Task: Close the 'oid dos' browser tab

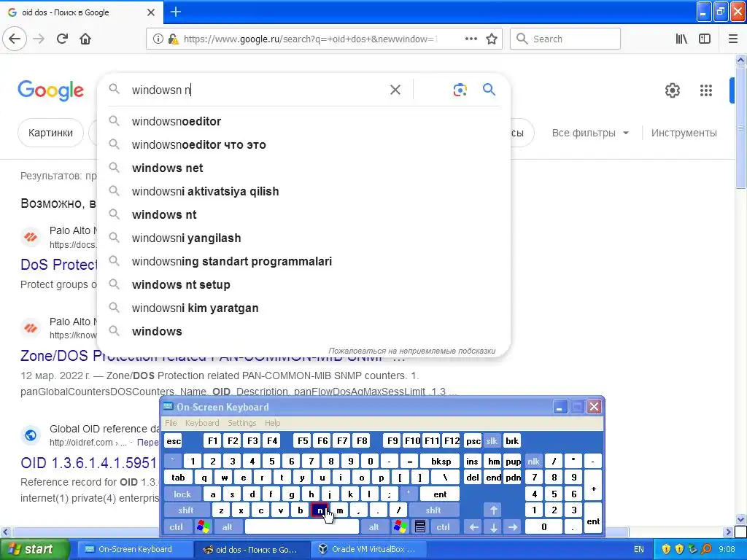Action: (150, 12)
